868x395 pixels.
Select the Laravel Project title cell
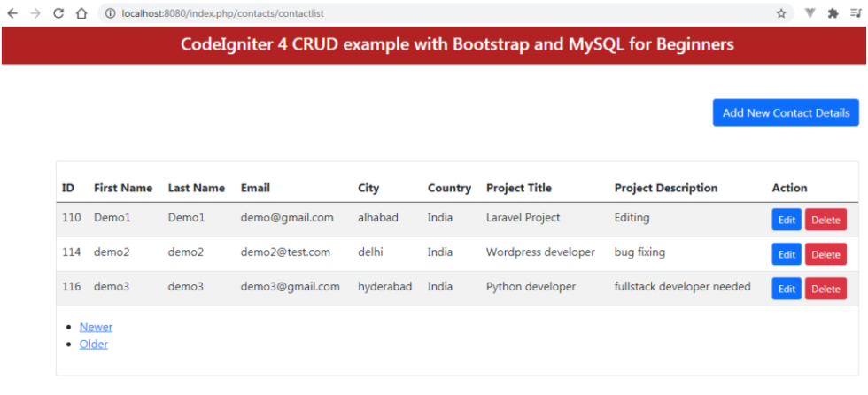tap(523, 217)
